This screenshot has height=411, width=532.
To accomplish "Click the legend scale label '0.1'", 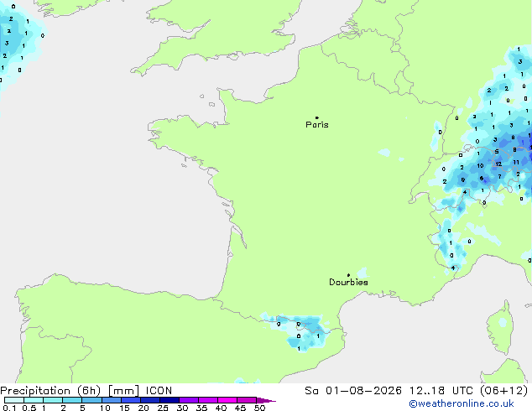I will pyautogui.click(x=9, y=408).
